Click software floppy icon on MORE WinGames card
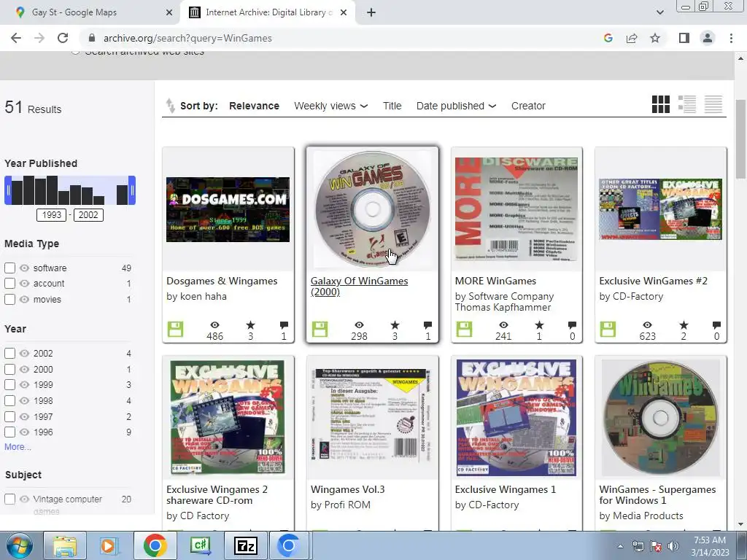Image resolution: width=747 pixels, height=560 pixels. click(x=464, y=329)
